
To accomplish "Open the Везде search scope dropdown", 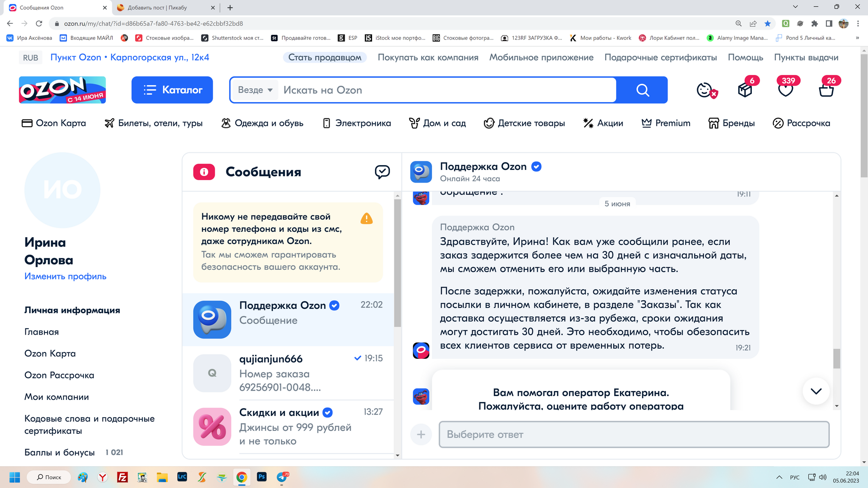I will pos(255,90).
